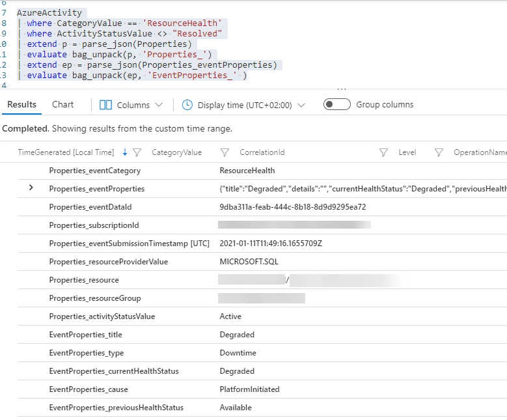507x420 pixels.
Task: Open filter for CorrelationId column
Action: [x=384, y=152]
